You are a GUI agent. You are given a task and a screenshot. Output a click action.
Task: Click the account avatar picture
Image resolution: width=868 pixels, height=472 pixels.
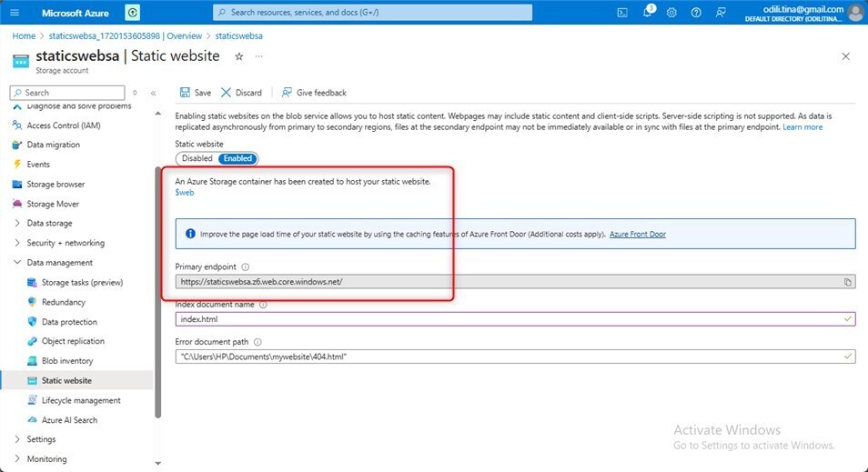[856, 12]
